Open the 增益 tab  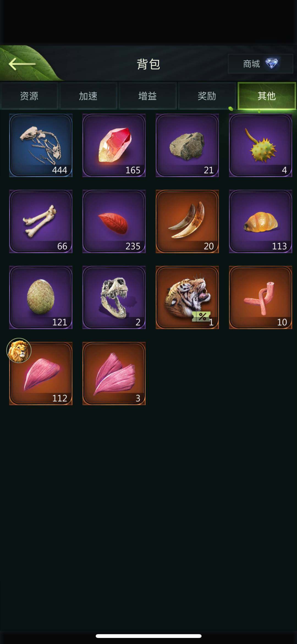pos(148,96)
